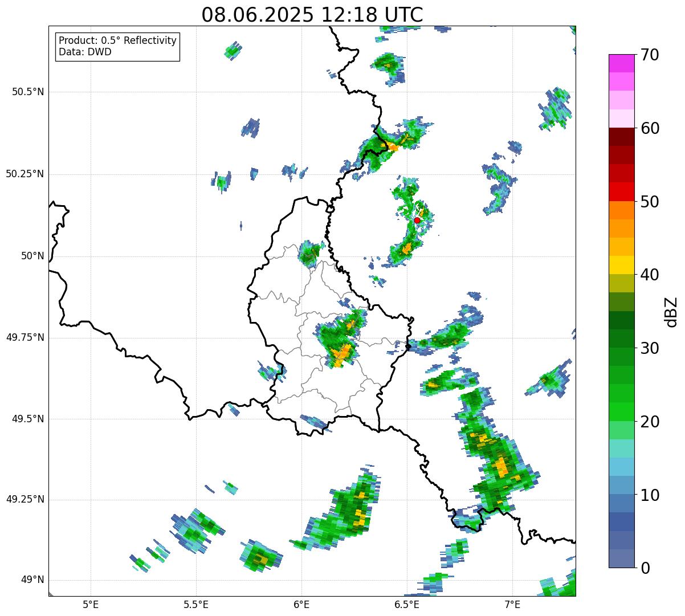
Task: Click the colorbar tick label 20
Action: pyautogui.click(x=650, y=422)
